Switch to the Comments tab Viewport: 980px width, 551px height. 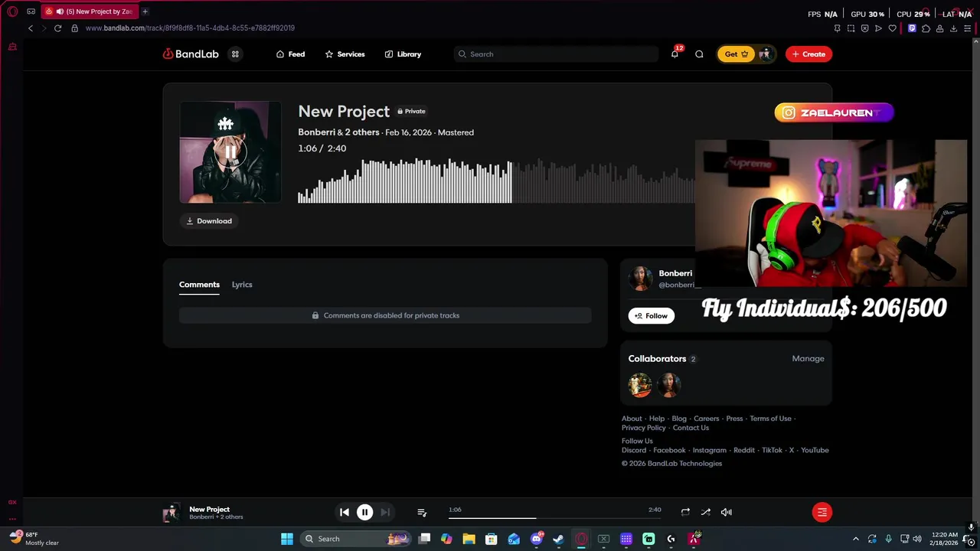click(x=199, y=285)
